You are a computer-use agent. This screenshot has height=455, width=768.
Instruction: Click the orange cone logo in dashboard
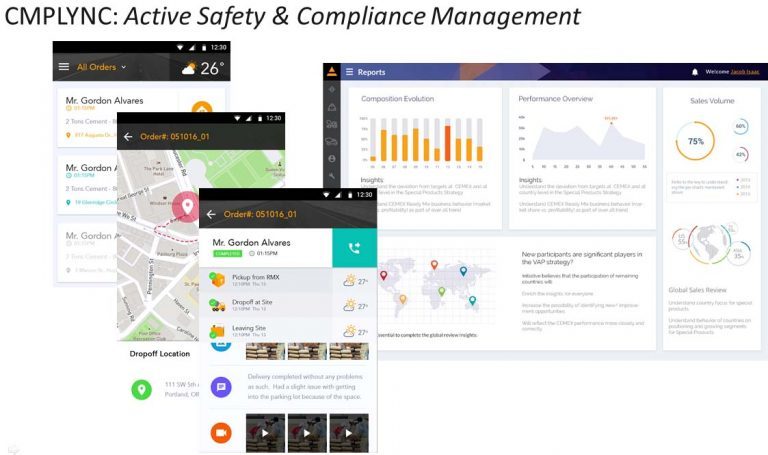click(332, 72)
